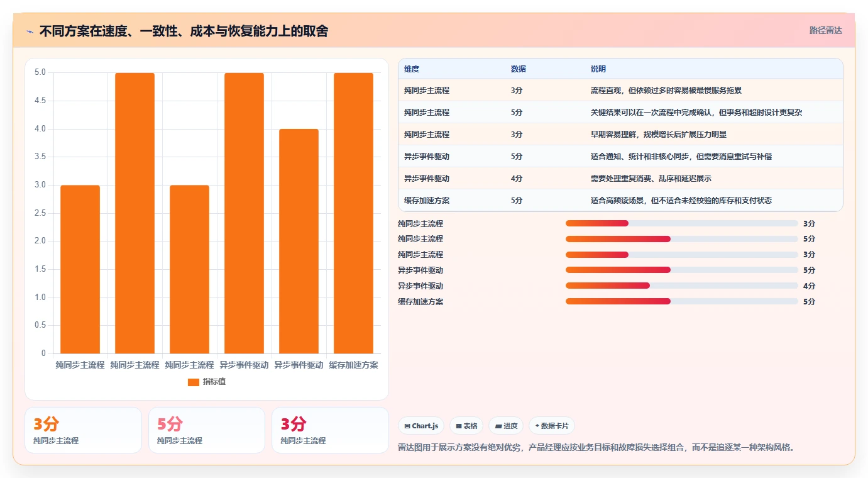Click the orange 3分 data card
This screenshot has height=478, width=868.
[x=83, y=430]
